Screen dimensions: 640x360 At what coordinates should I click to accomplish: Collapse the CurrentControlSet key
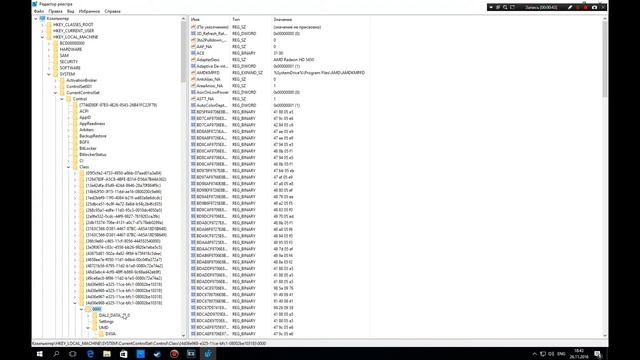click(56, 93)
